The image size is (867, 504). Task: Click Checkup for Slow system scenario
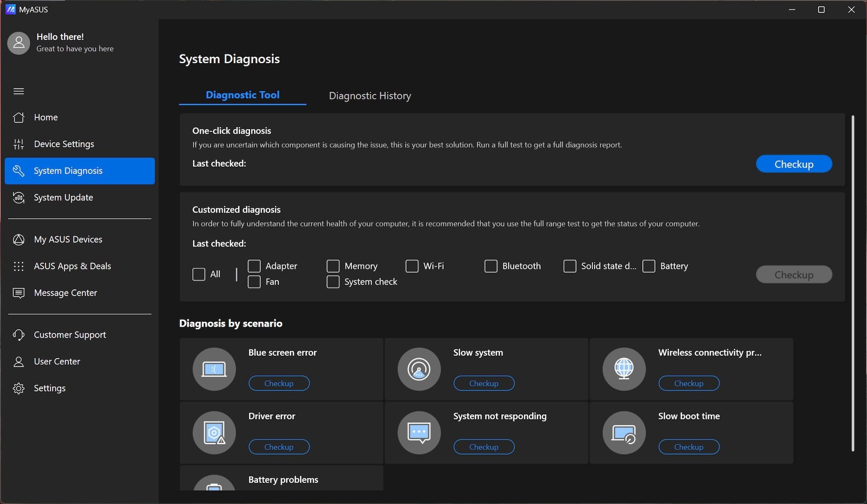pyautogui.click(x=484, y=383)
